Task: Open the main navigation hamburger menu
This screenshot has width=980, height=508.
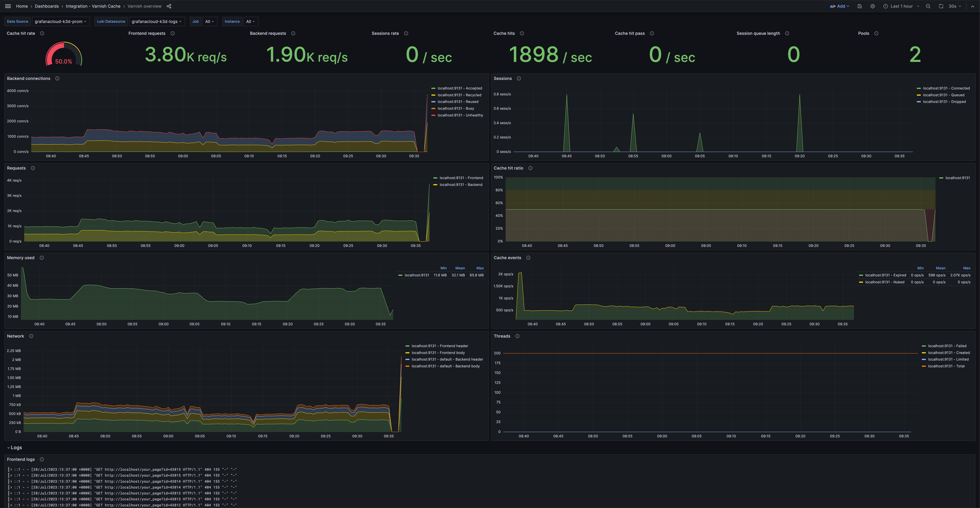Action: coord(8,6)
